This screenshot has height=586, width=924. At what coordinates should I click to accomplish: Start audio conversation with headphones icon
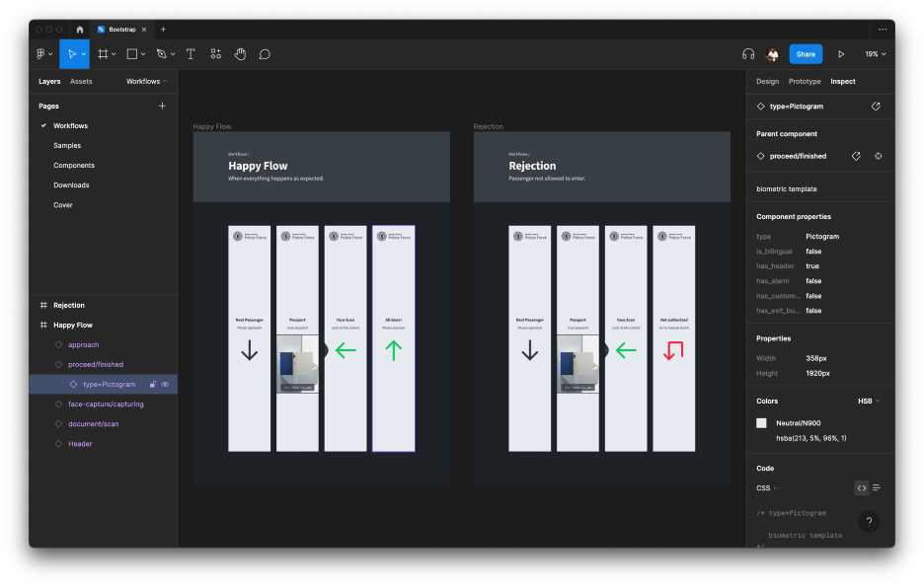[748, 54]
